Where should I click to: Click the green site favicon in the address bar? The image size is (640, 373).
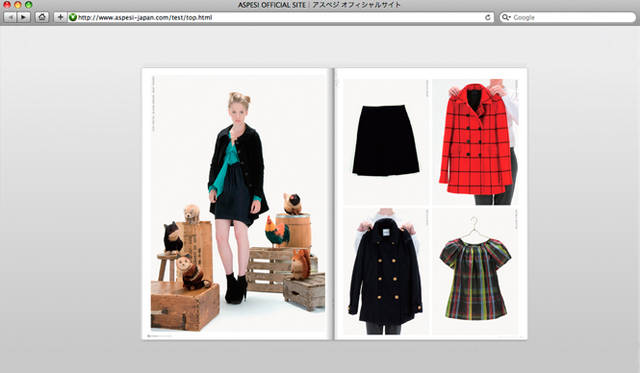pyautogui.click(x=73, y=17)
